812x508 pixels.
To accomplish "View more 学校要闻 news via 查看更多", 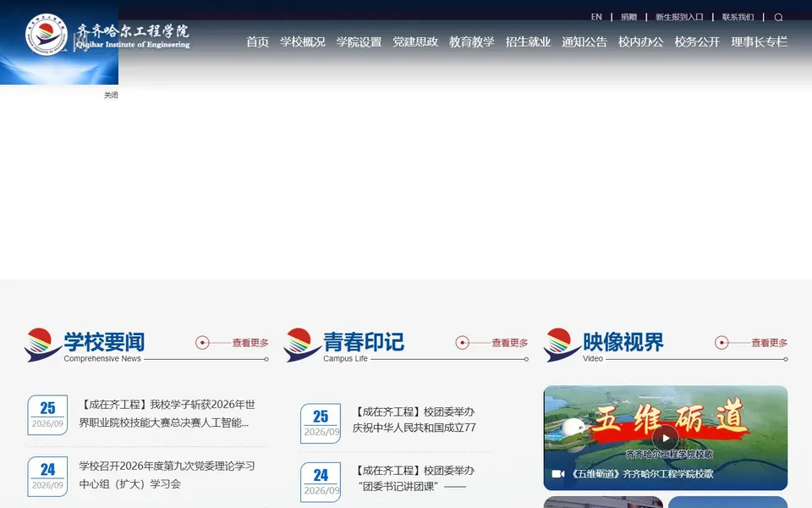I will pos(250,343).
